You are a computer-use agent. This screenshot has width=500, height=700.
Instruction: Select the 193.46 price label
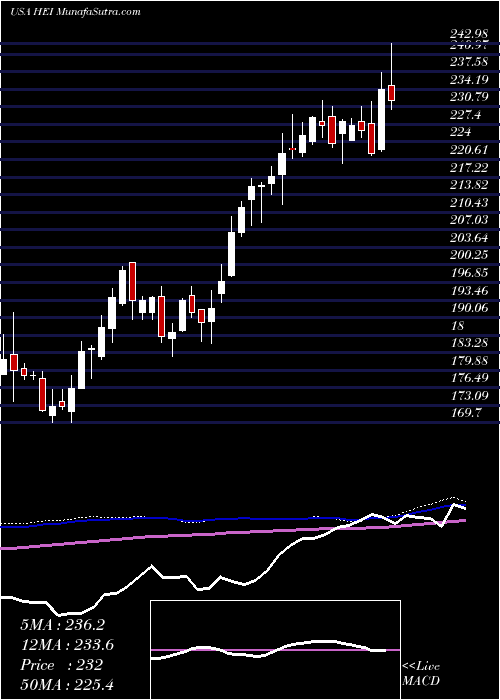click(470, 291)
